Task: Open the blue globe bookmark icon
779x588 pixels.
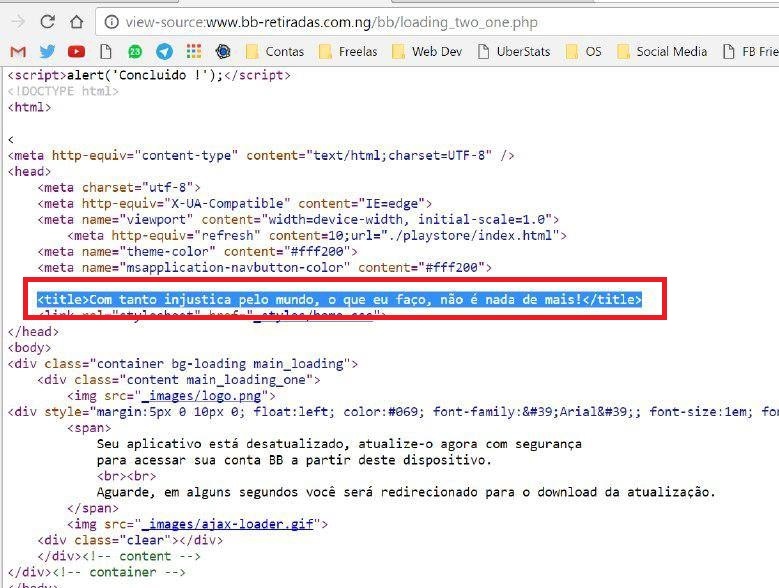Action: coord(223,51)
